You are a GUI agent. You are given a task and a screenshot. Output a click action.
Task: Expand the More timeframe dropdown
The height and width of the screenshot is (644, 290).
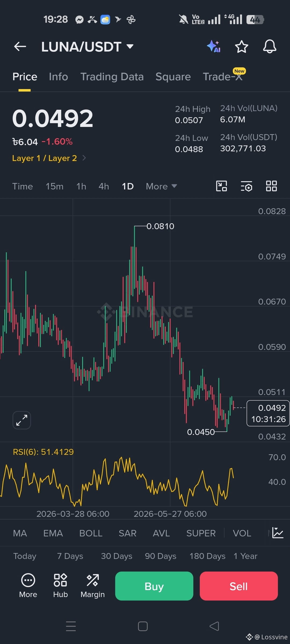coord(161,186)
